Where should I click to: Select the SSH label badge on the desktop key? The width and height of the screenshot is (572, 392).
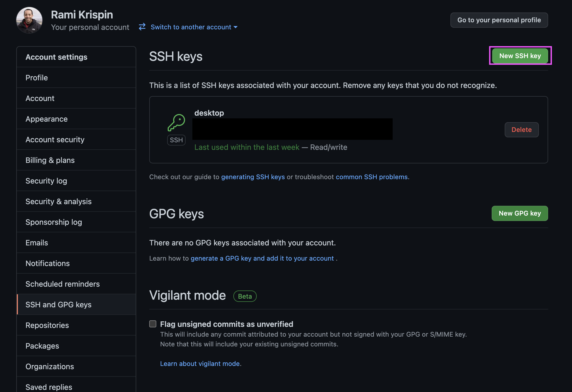[176, 140]
